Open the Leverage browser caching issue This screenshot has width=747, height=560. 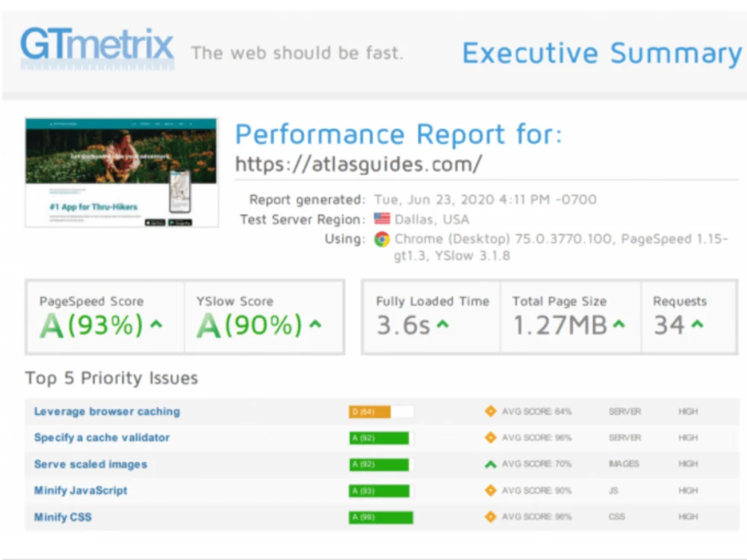coord(107,411)
